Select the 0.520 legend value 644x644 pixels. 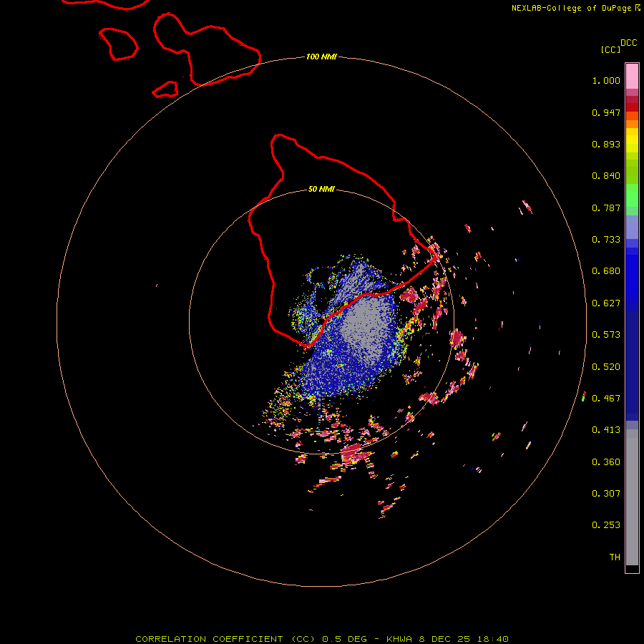(x=606, y=367)
